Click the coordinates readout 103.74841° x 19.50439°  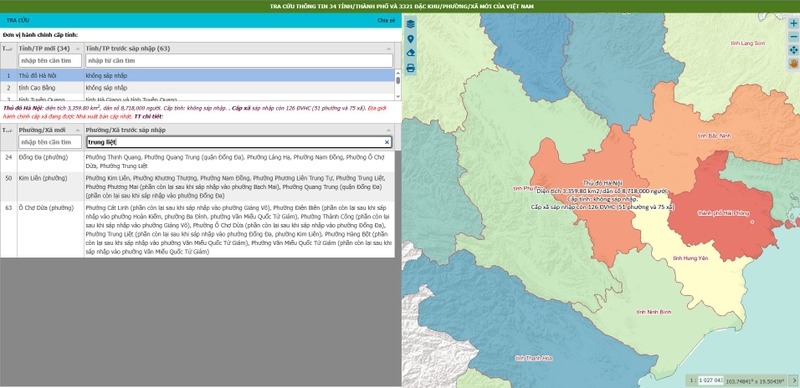click(756, 381)
